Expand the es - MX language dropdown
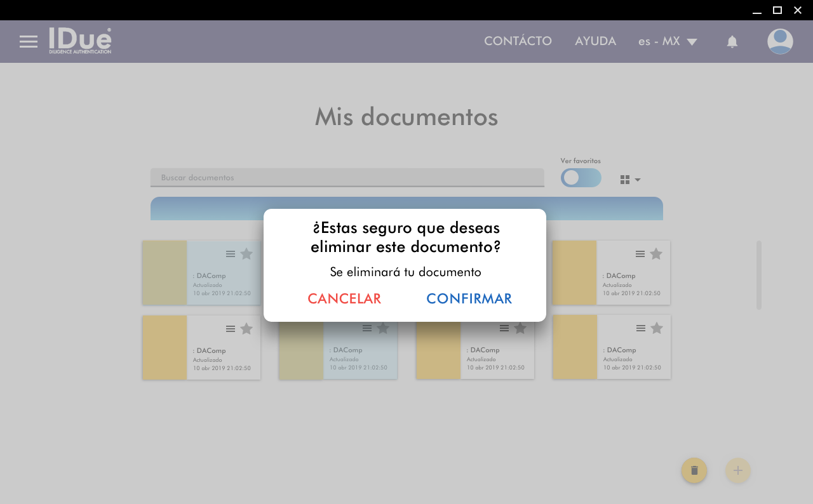 point(668,42)
